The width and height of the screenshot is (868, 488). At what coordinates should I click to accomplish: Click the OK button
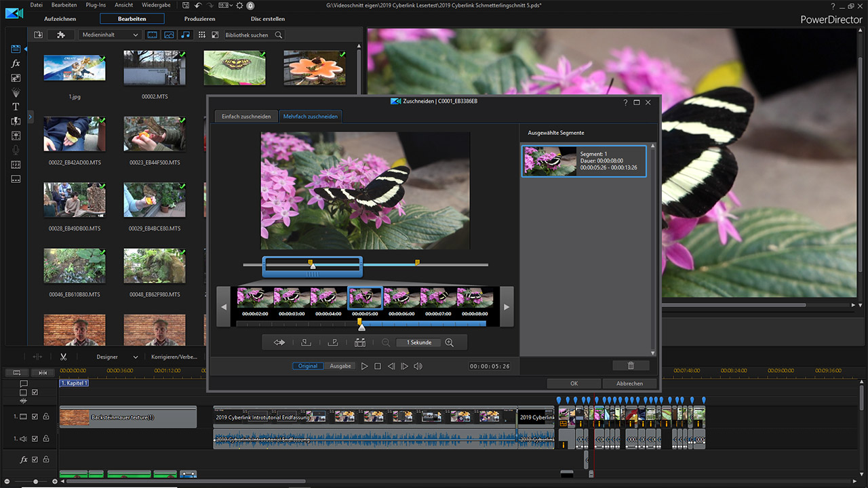tap(574, 384)
